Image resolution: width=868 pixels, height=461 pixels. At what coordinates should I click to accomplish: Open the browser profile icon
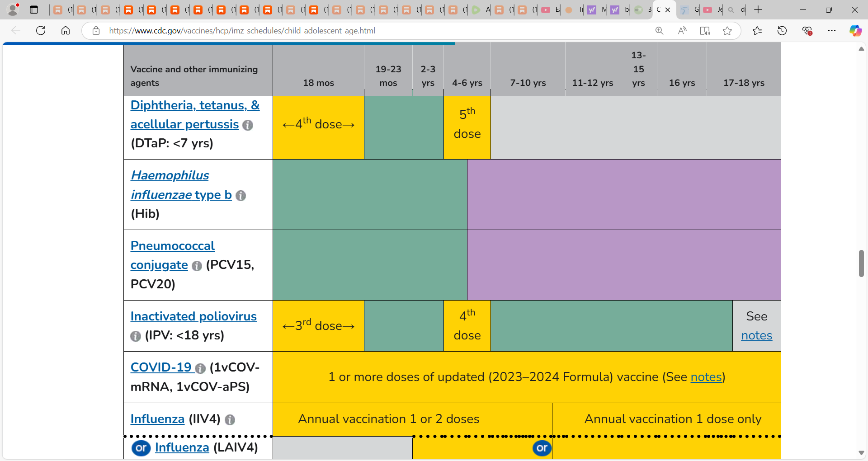(13, 9)
